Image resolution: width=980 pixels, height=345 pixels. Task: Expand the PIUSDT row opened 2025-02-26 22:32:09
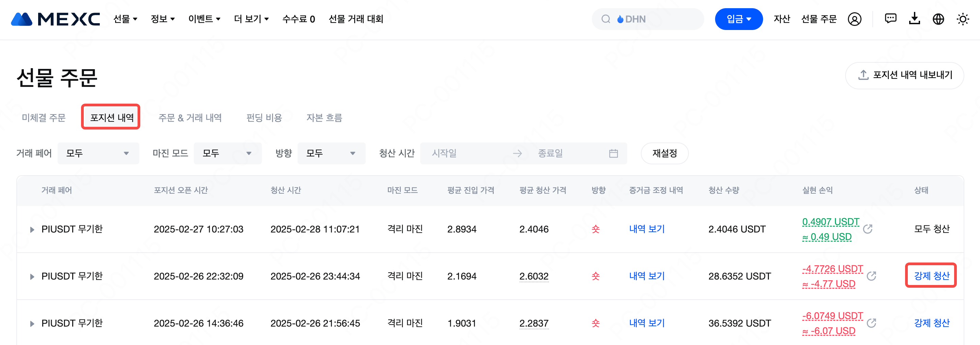tap(32, 276)
